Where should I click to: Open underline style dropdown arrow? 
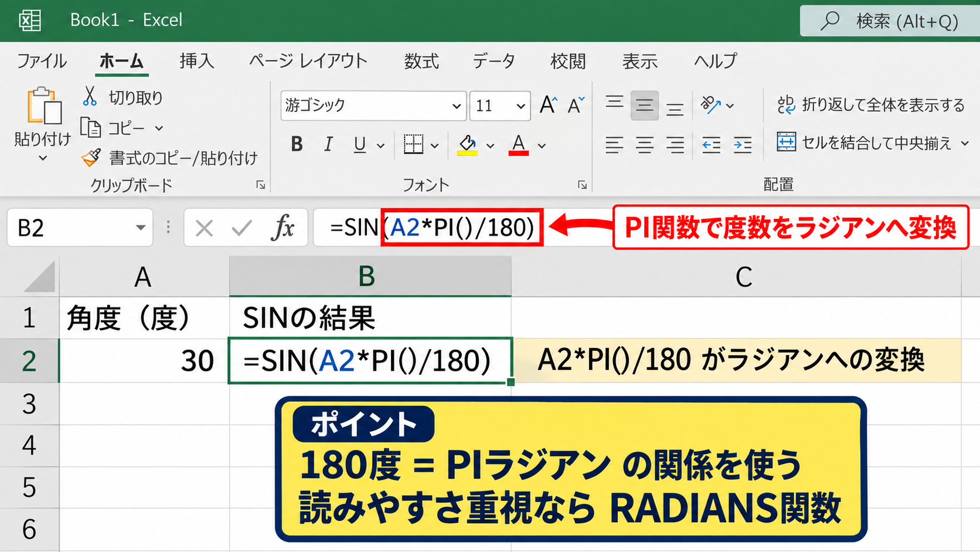pos(380,145)
